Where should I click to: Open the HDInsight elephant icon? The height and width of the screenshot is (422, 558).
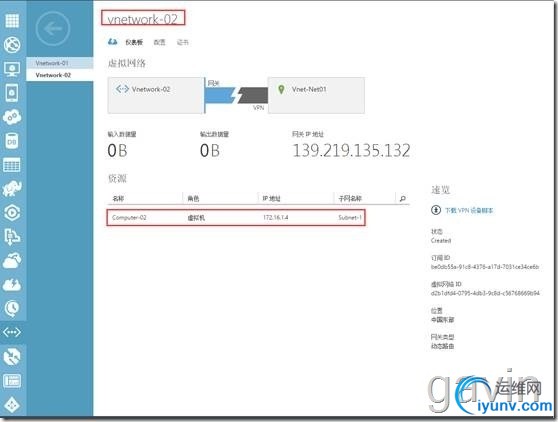(12, 189)
